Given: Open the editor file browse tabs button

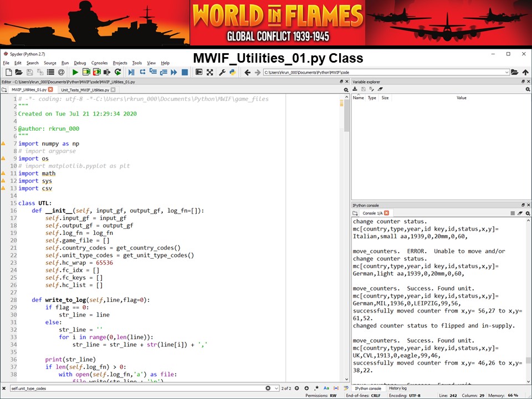Looking at the screenshot, I should (x=4, y=90).
